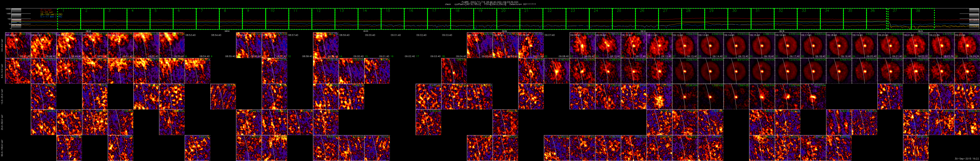Click the '3-12 keV' legend entry
This screenshot has width=980, height=161.
click(x=46, y=10)
